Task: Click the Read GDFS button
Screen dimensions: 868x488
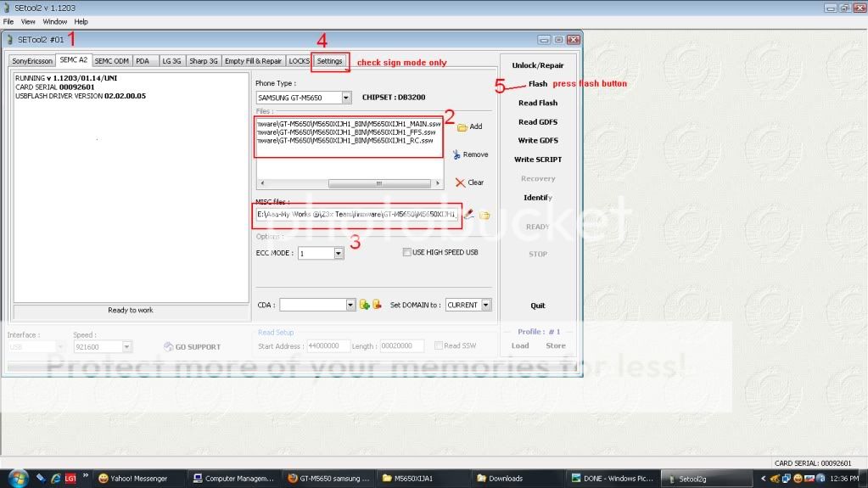Action: tap(538, 122)
